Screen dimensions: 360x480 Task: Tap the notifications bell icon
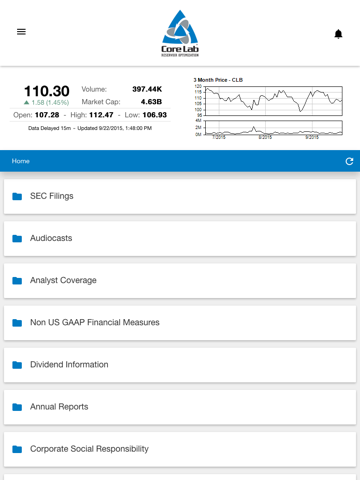coord(338,34)
